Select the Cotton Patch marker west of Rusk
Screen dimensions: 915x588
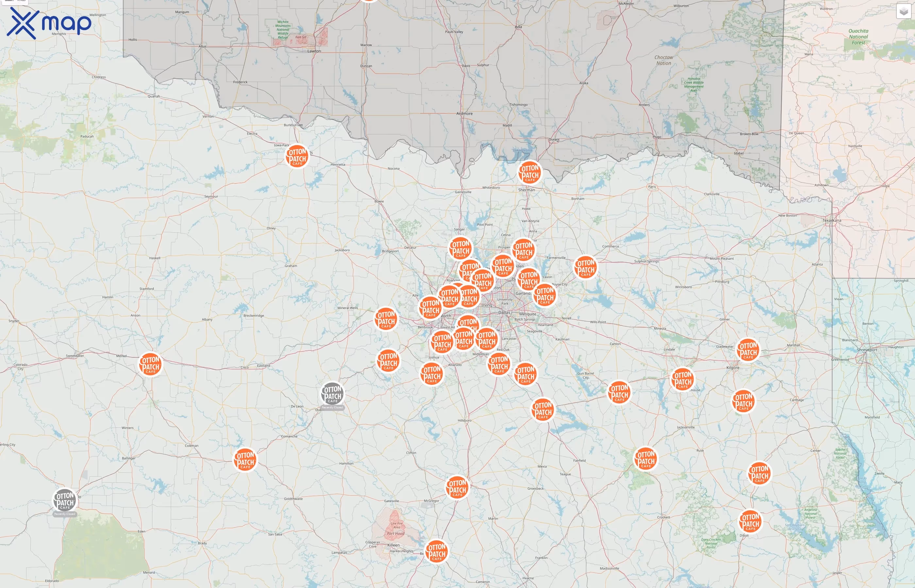pyautogui.click(x=645, y=459)
